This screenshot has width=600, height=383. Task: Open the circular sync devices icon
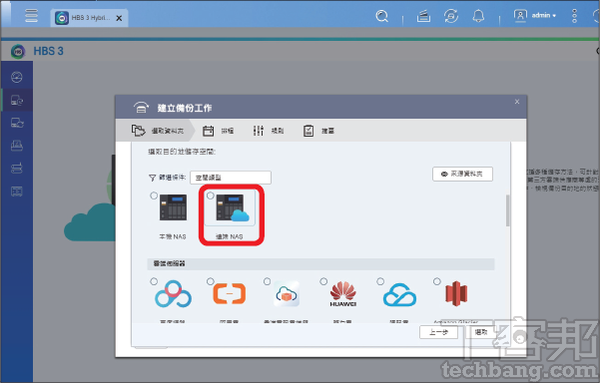(451, 16)
